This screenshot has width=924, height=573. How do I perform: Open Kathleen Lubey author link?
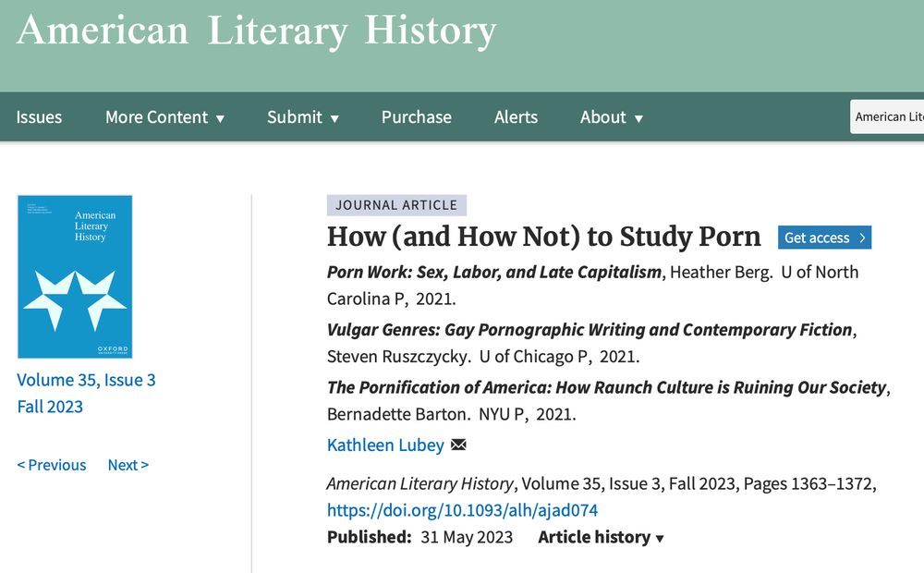coord(385,445)
